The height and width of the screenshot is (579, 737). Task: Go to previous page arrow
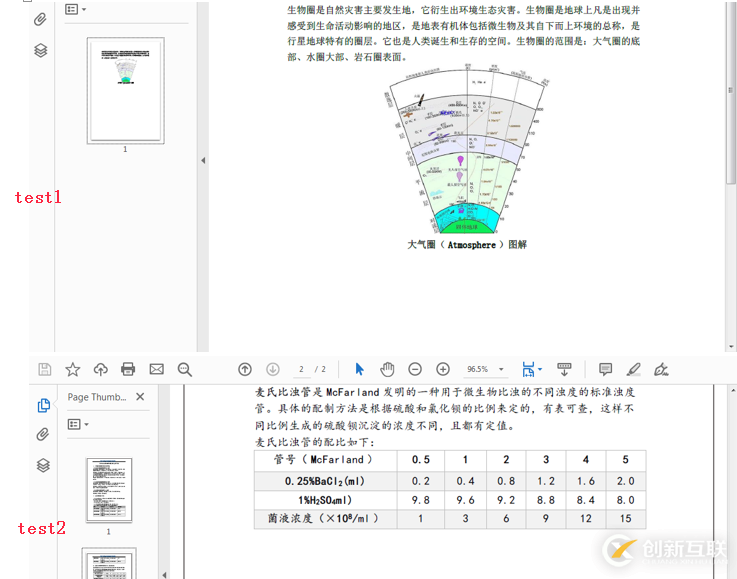click(x=245, y=369)
